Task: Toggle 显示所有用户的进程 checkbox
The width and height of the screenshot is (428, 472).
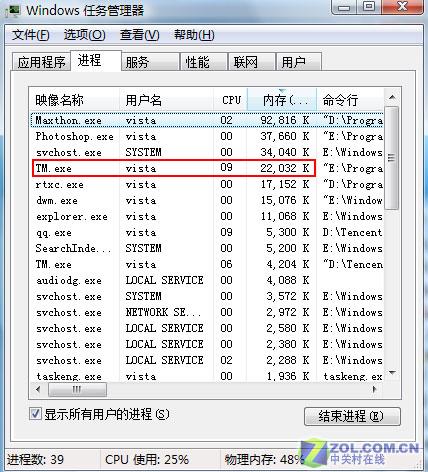Action: [35, 414]
